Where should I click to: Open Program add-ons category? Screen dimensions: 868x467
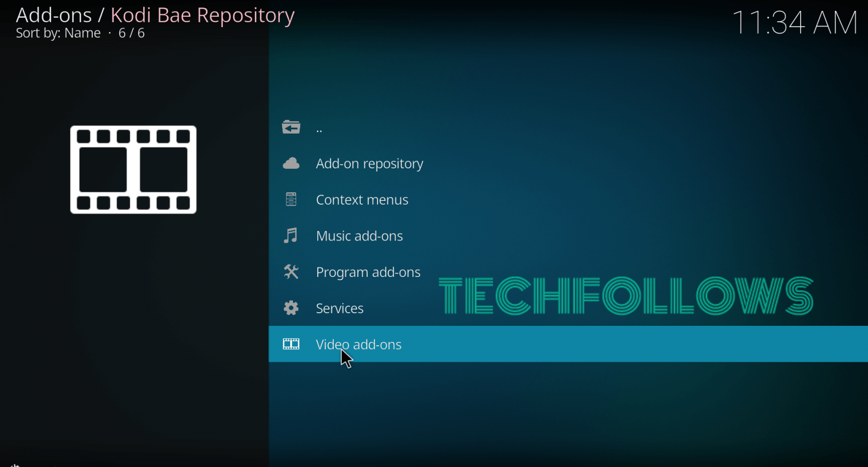pos(568,272)
